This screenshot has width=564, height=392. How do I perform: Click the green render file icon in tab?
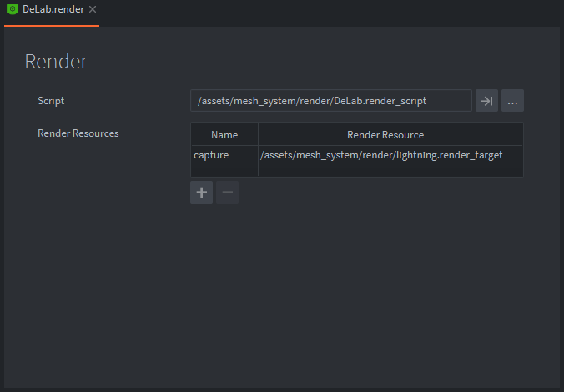click(x=13, y=9)
